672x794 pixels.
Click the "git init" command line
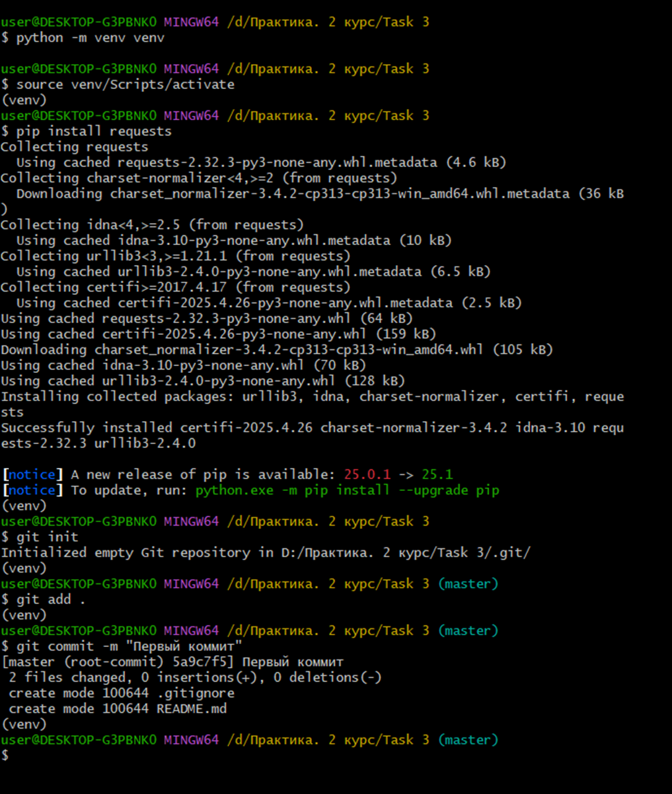point(47,537)
